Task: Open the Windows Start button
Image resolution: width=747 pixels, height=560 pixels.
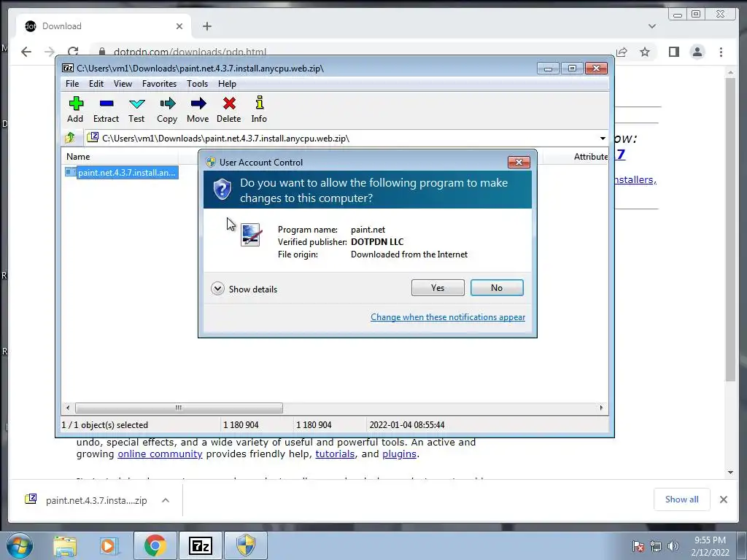Action: [x=19, y=545]
